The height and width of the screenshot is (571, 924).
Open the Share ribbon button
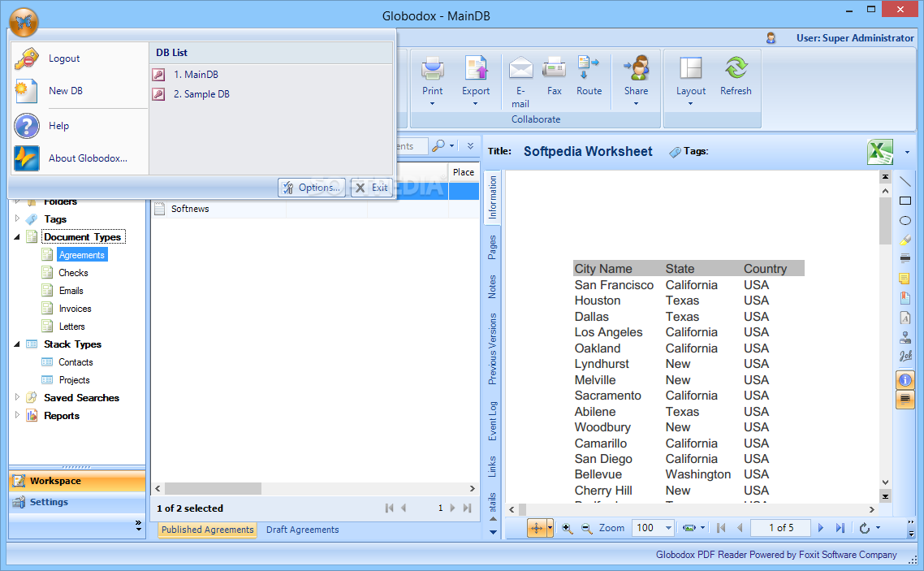click(636, 80)
